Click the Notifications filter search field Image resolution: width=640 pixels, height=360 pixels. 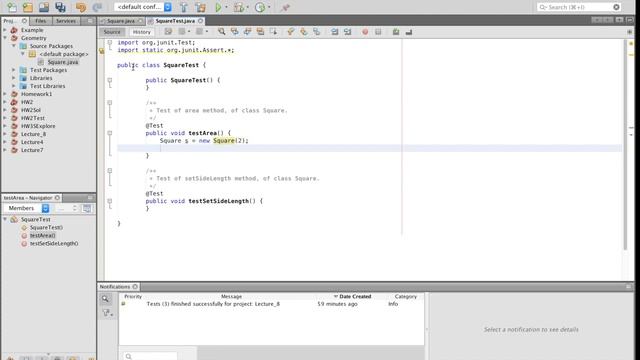149,356
